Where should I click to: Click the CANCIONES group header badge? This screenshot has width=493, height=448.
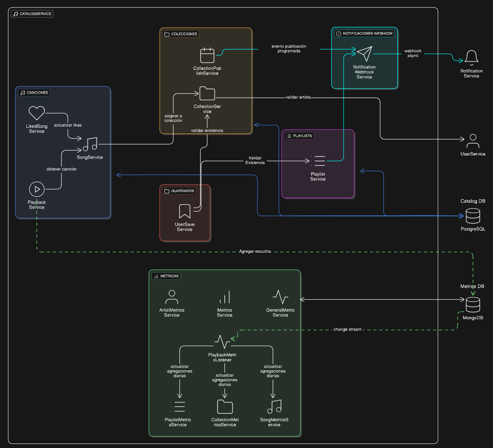(x=34, y=92)
